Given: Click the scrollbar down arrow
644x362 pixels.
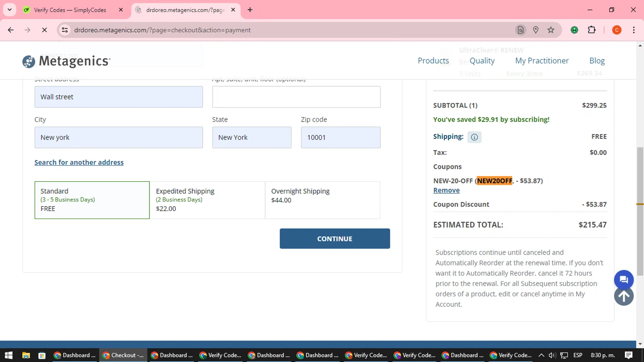Looking at the screenshot, I should pyautogui.click(x=640, y=344).
